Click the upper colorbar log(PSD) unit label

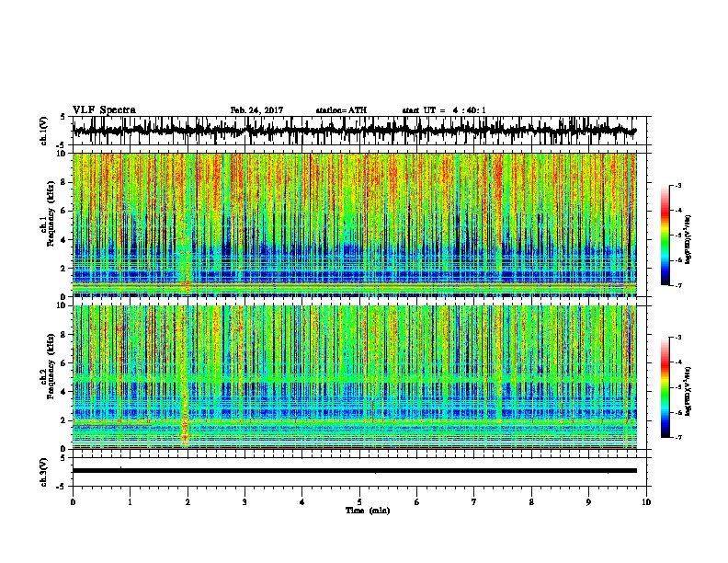(688, 240)
